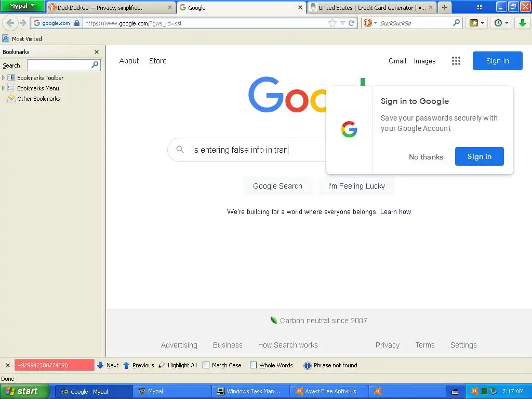The width and height of the screenshot is (532, 399).
Task: Click Sign in inside the popup
Action: tap(479, 156)
